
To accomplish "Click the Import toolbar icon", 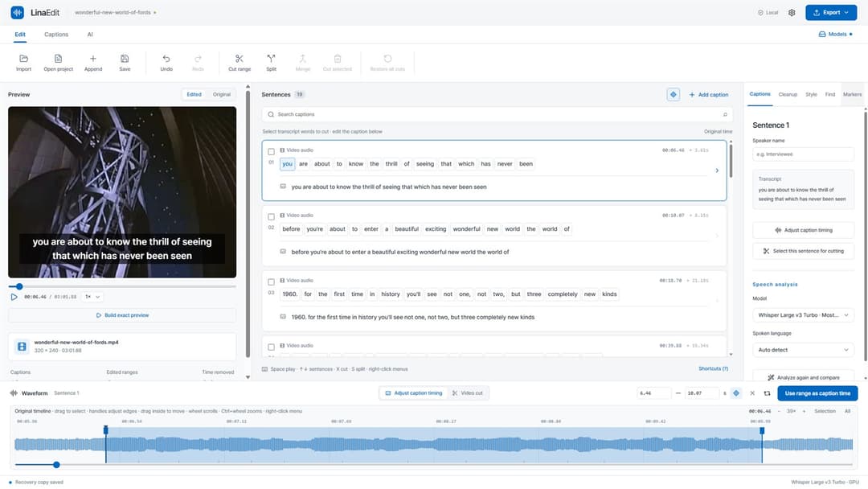I will pos(23,59).
